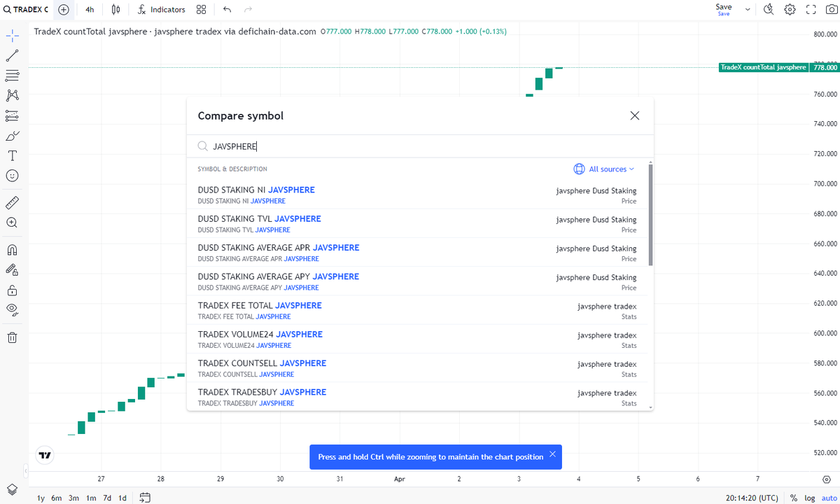840x504 pixels.
Task: Open time axis settings gear
Action: tap(826, 479)
